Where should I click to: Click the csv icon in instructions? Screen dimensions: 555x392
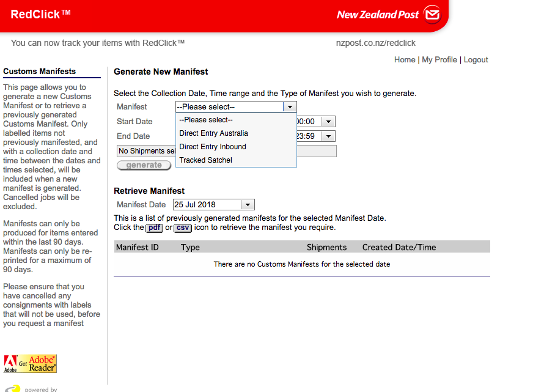pos(183,227)
